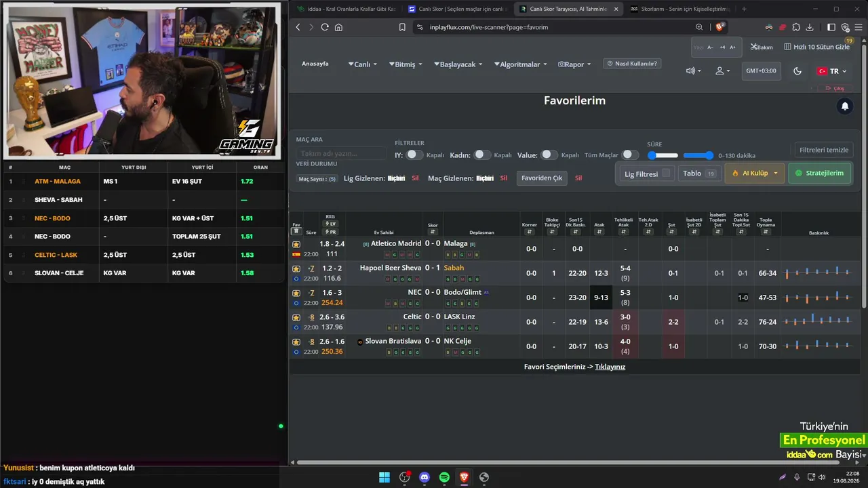Unfavorite the Atletico Madrid match star
Screen dimensions: 868x488
(296, 244)
